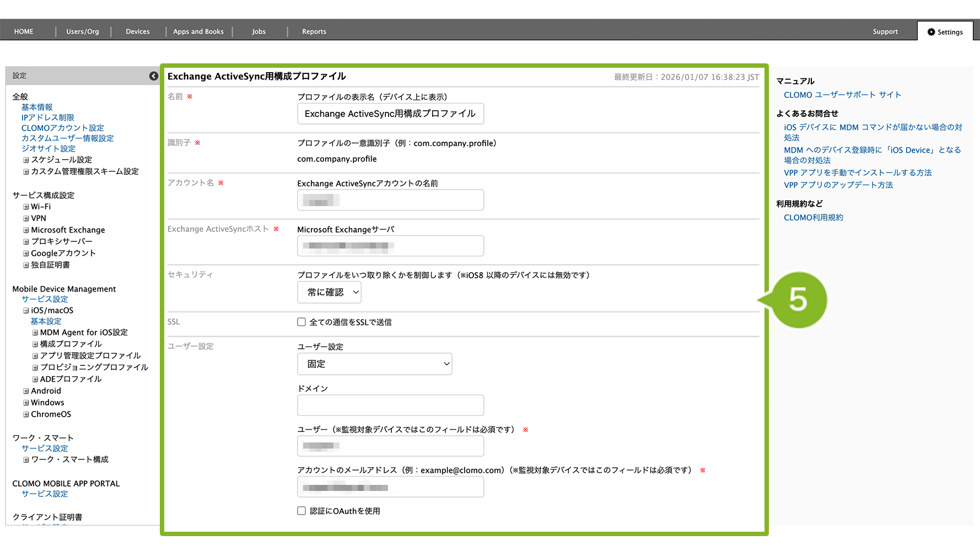
Task: Click the profile display name text field
Action: tap(390, 114)
